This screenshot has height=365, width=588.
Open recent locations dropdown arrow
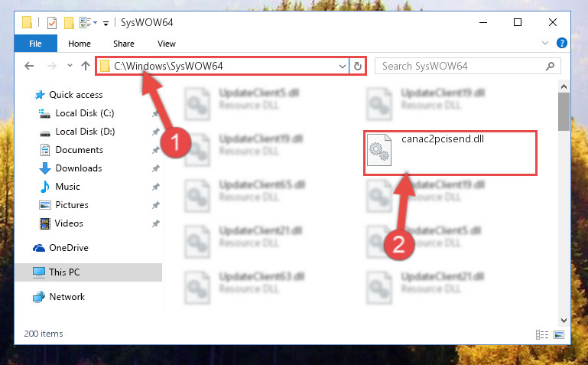(x=70, y=66)
